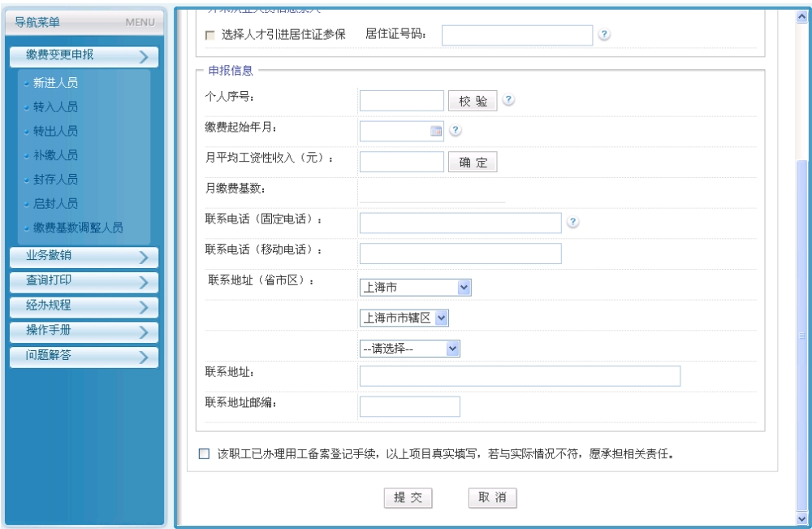Open 新进人员 in sidebar

55,82
